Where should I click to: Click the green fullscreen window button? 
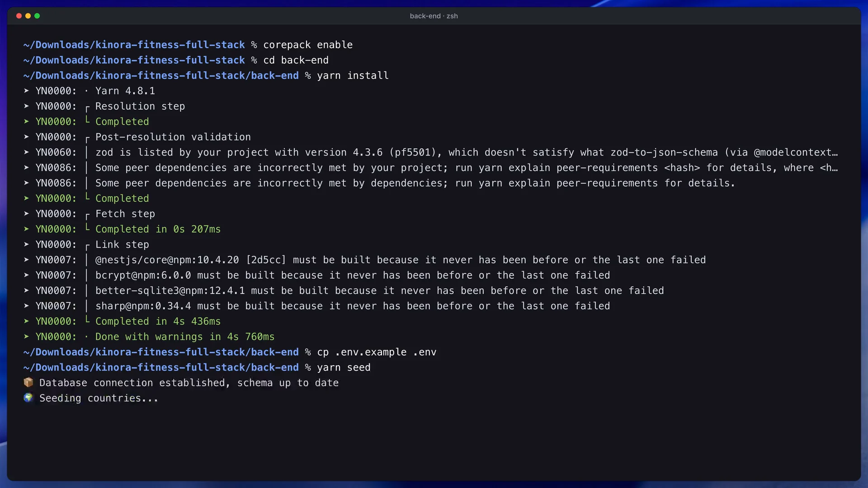point(37,16)
